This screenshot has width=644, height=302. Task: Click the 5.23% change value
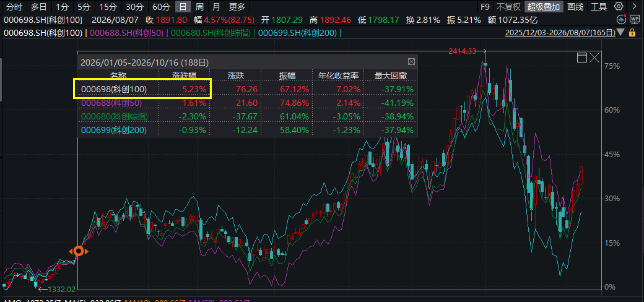[x=193, y=89]
